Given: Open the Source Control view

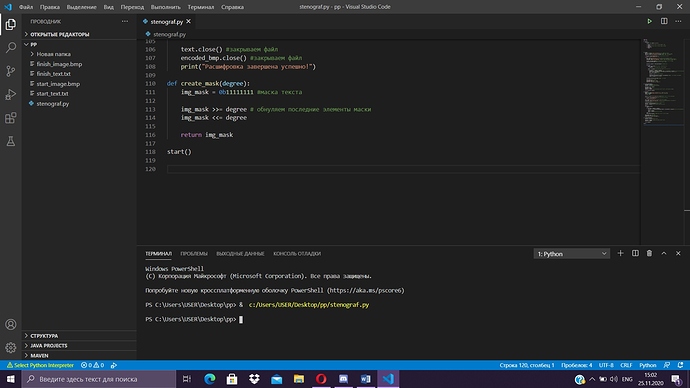Looking at the screenshot, I should 11,71.
